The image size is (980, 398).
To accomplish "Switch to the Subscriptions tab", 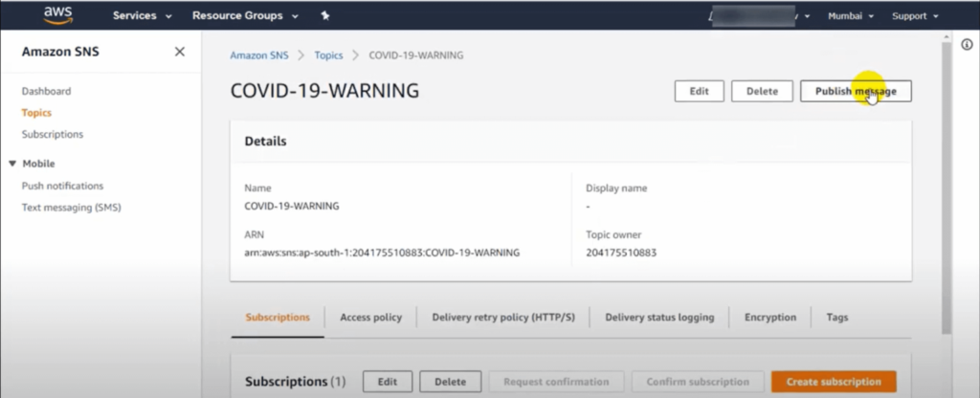I will pos(278,318).
